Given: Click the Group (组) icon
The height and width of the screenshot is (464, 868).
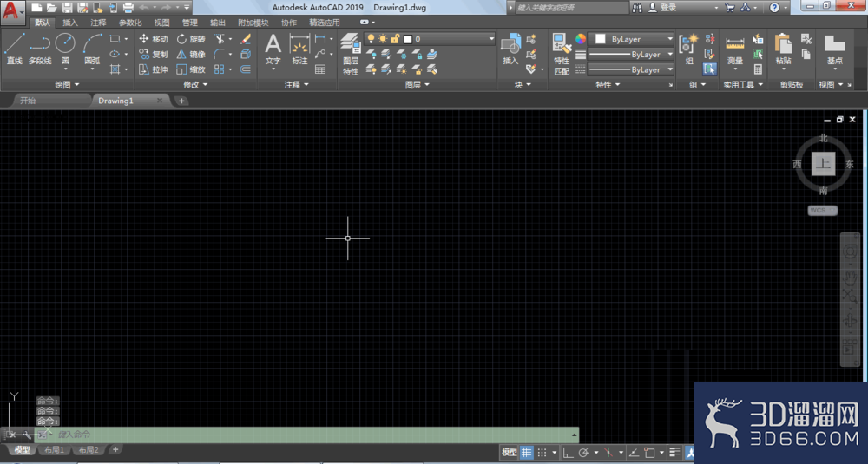Looking at the screenshot, I should (689, 49).
